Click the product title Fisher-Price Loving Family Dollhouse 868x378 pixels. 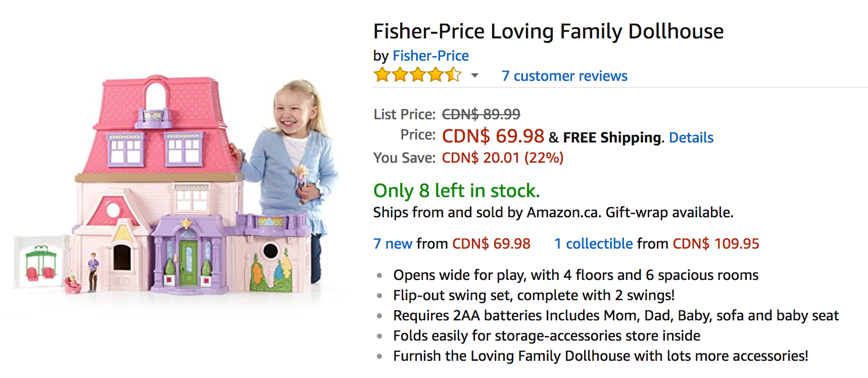pos(548,31)
